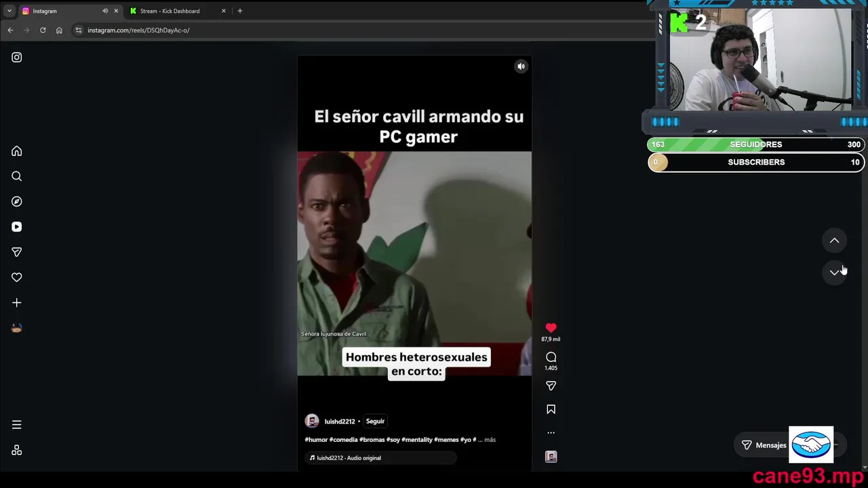Open direct messages paper-plane sidebar icon
Viewport: 868px width, 488px height.
tap(16, 252)
